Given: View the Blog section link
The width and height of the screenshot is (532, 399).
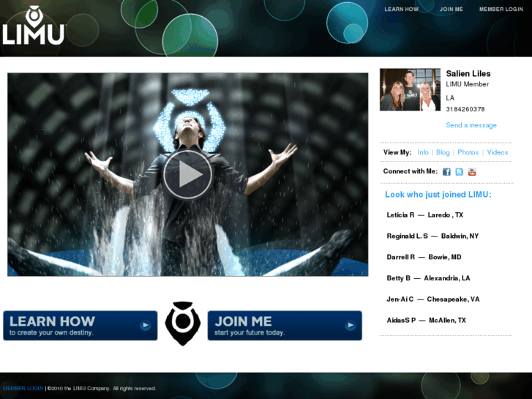Looking at the screenshot, I should click(x=443, y=152).
